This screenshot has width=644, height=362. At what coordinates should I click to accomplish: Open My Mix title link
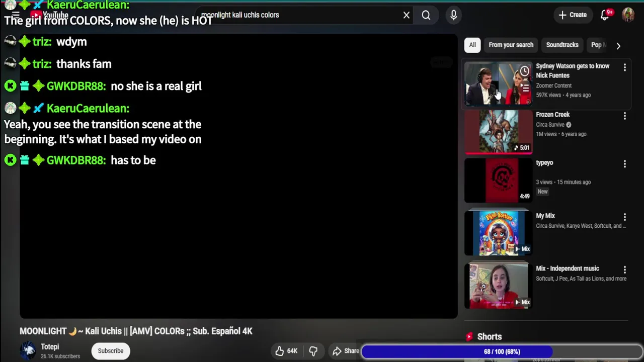click(545, 216)
